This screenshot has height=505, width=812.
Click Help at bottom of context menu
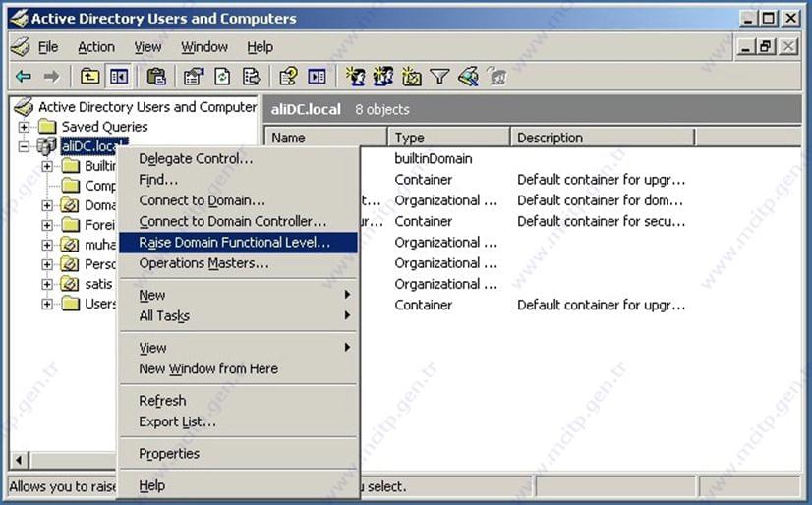(x=238, y=486)
